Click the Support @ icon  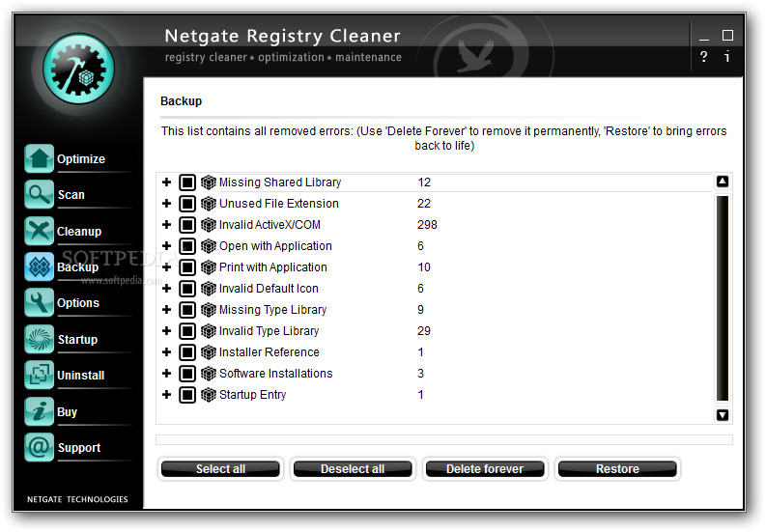39,447
